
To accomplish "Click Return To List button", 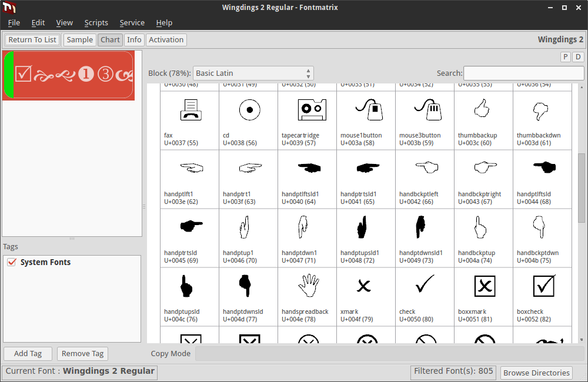I will click(32, 40).
